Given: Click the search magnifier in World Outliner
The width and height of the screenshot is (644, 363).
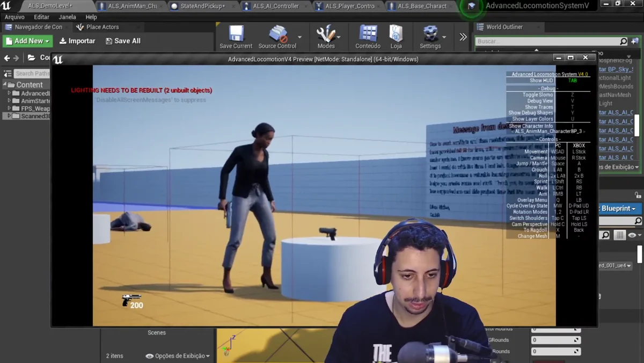Looking at the screenshot, I should (623, 41).
